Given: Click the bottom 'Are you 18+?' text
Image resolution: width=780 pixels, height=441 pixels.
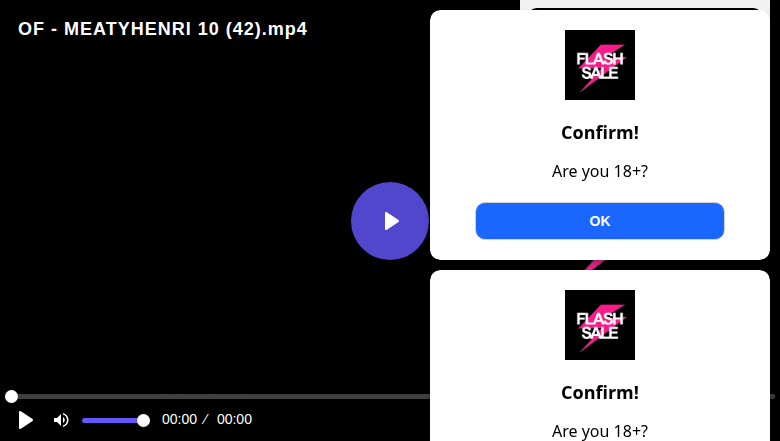Looking at the screenshot, I should [x=599, y=431].
